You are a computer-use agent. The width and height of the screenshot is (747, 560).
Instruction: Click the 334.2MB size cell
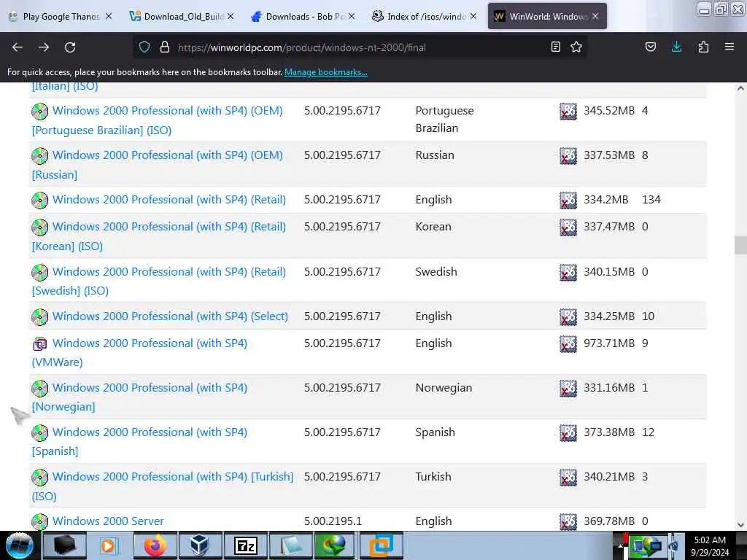(606, 200)
